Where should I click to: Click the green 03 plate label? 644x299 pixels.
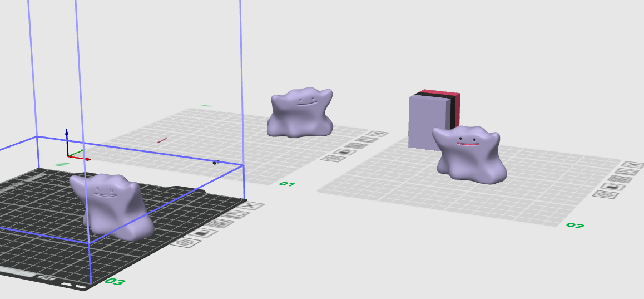point(115,281)
